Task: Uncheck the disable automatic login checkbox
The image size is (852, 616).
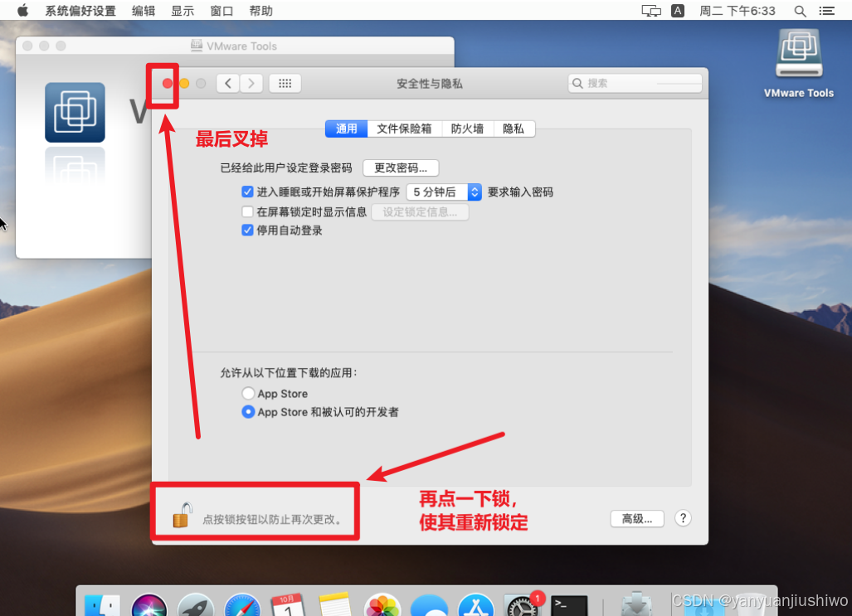Action: click(247, 230)
